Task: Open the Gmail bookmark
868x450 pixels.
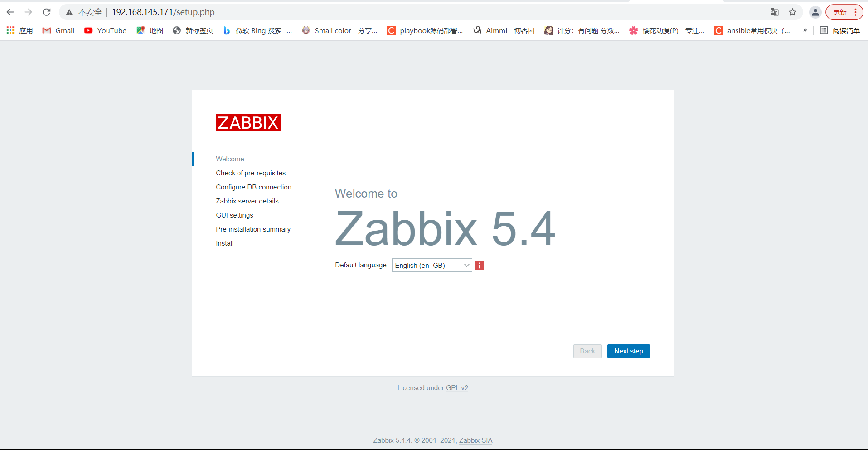Action: pyautogui.click(x=58, y=30)
